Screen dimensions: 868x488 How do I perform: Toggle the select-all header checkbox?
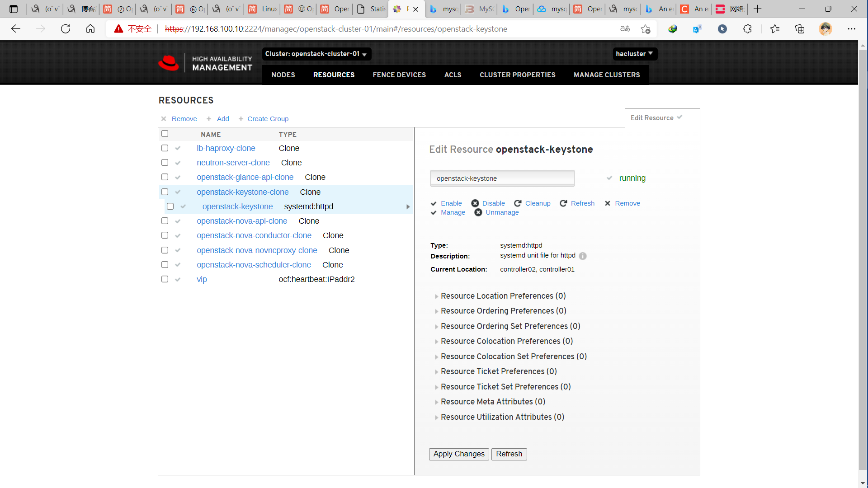(165, 134)
